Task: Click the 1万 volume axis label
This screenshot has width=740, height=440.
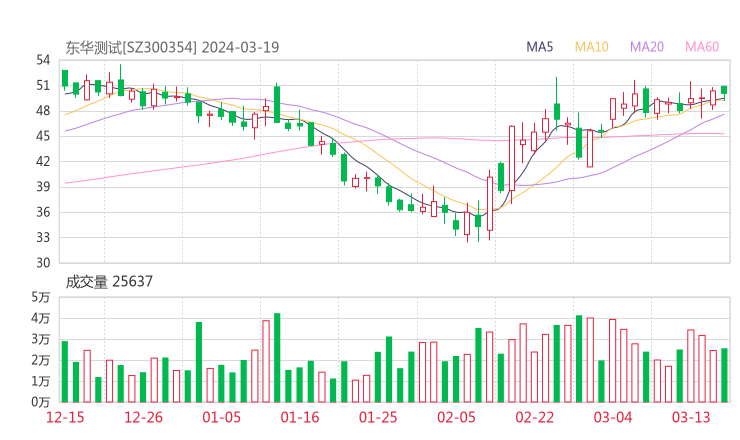Action: pos(41,381)
